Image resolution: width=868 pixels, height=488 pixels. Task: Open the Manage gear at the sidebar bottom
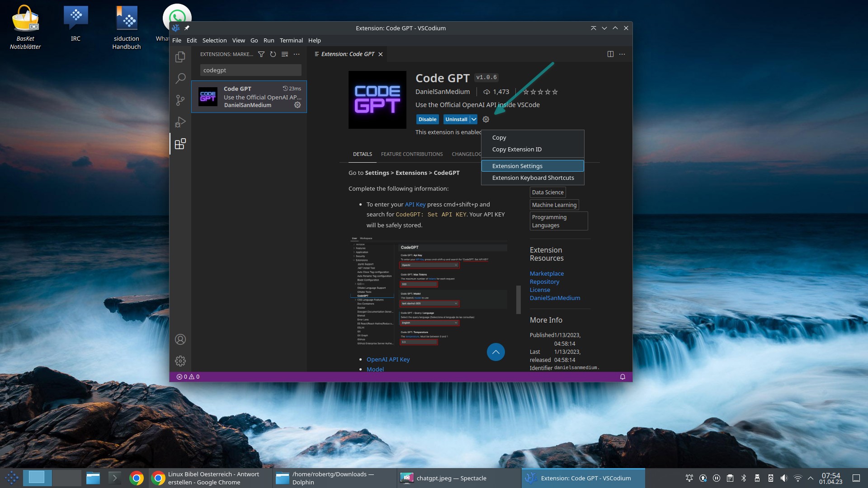pyautogui.click(x=180, y=361)
